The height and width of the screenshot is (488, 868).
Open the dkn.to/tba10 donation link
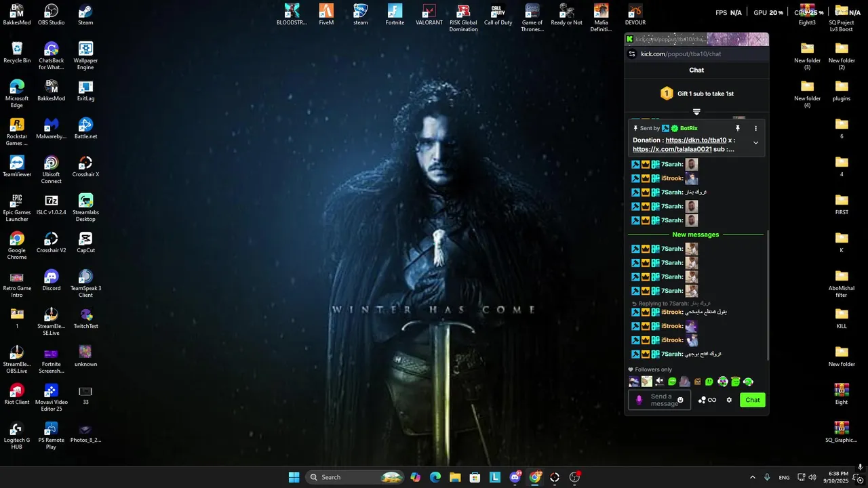pos(696,140)
